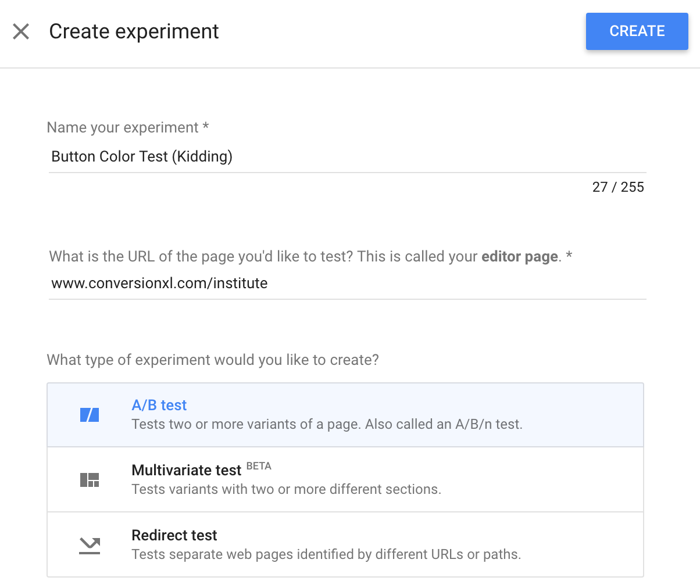Focus the experiment name input field
The width and height of the screenshot is (700, 588).
point(347,157)
